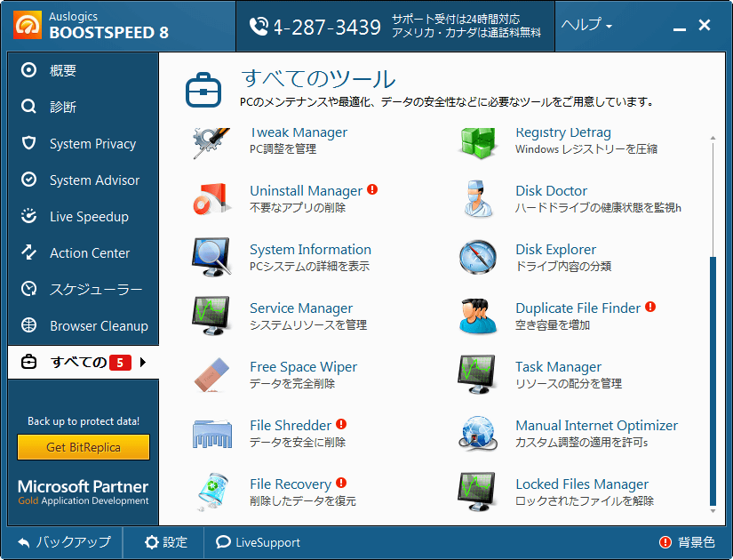This screenshot has height=560, width=733.
Task: Click 背景色 in the bottom bar
Action: [687, 542]
